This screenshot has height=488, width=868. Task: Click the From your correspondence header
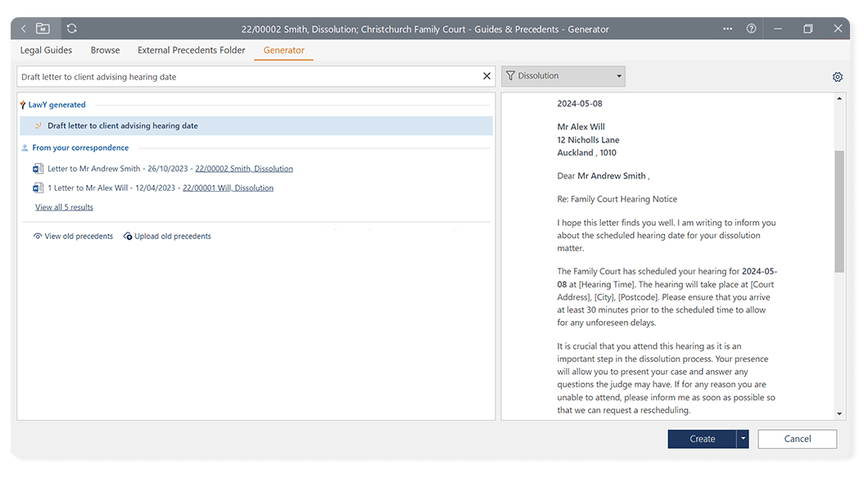[80, 147]
